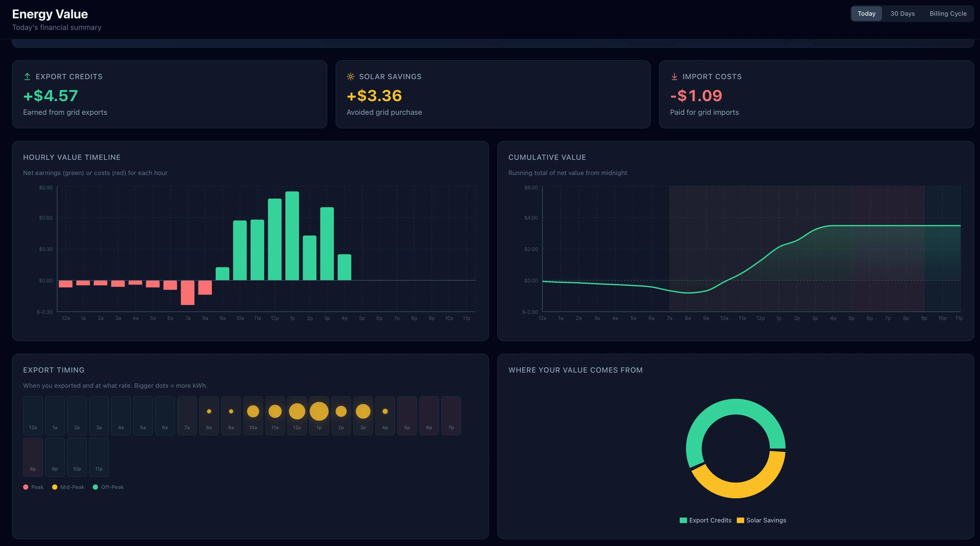980x546 pixels.
Task: Click the green 3p bar in hourly timeline
Action: pos(327,244)
